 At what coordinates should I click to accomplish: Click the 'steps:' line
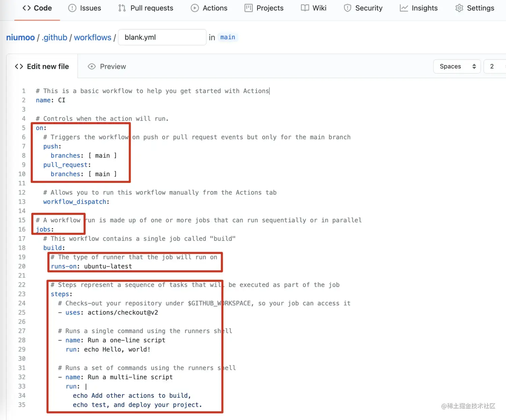point(61,294)
